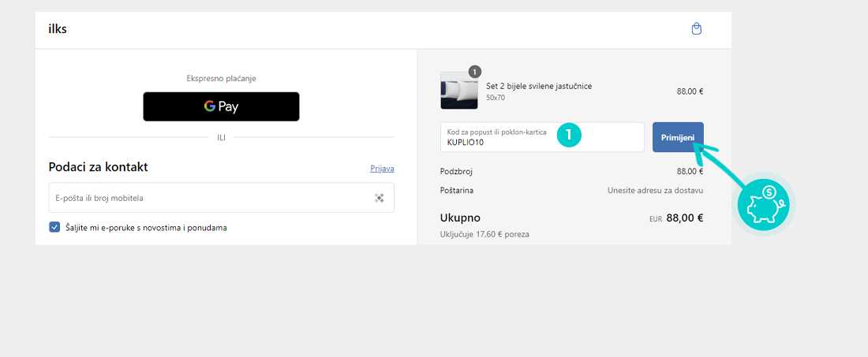Click the Google G logo in the pay button
The height and width of the screenshot is (357, 868).
point(210,106)
